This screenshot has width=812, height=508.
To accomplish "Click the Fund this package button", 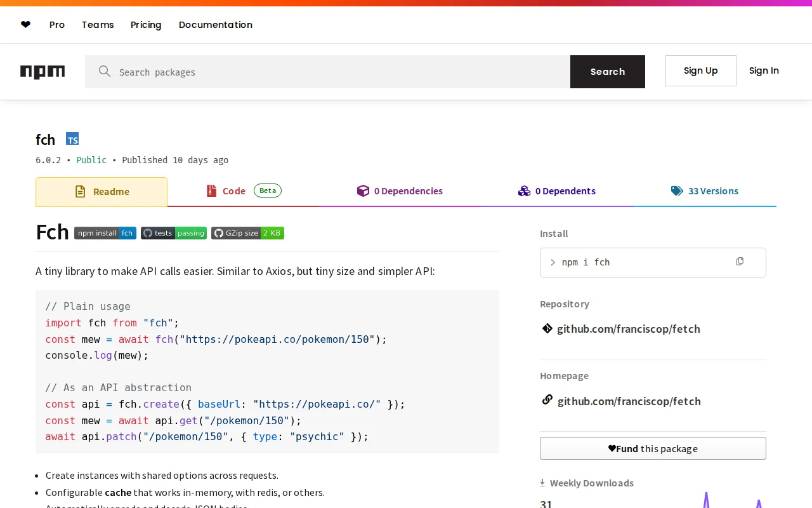I will (653, 448).
